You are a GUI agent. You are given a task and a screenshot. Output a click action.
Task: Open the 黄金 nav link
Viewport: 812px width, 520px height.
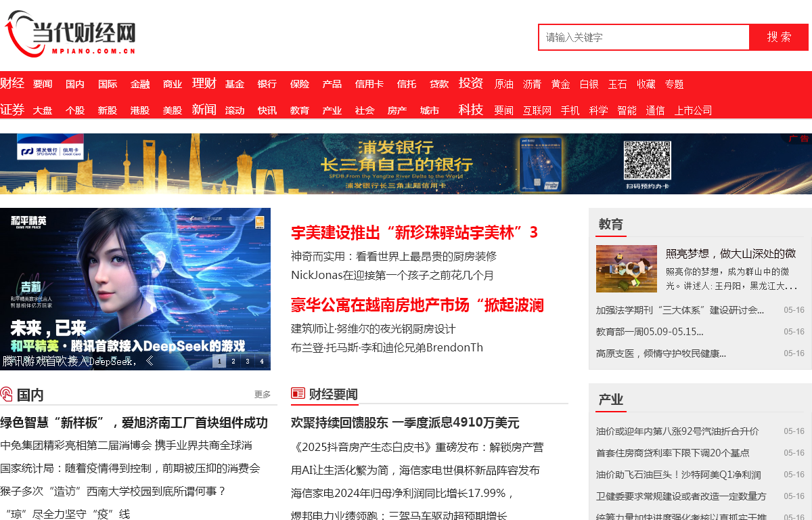tap(560, 84)
